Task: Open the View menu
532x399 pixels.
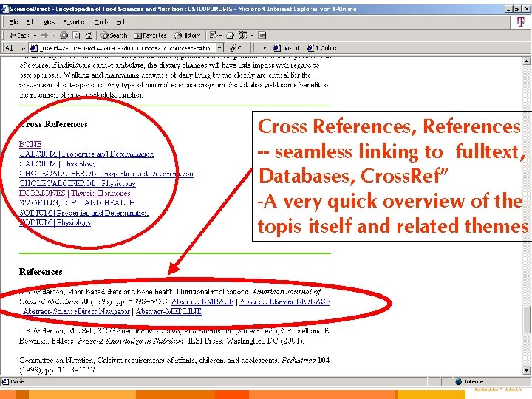Action: [x=50, y=22]
